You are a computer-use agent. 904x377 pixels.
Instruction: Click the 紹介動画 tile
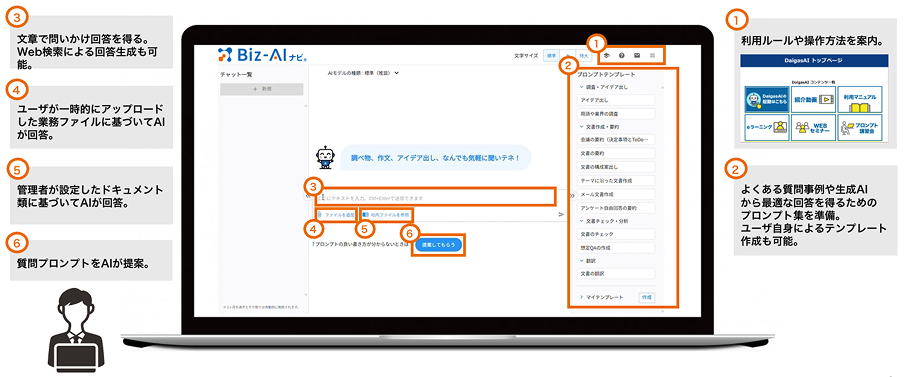814,99
